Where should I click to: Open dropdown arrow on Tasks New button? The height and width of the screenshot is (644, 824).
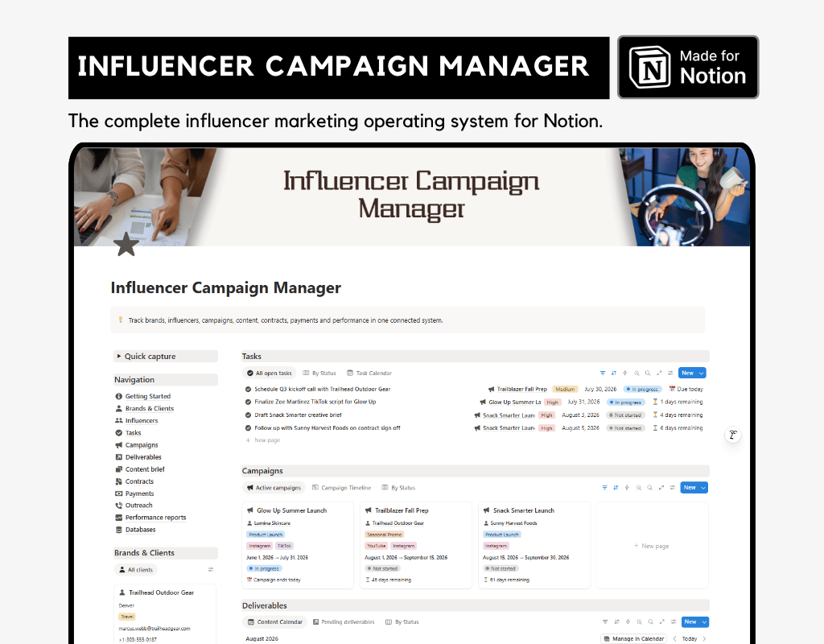[x=702, y=374]
